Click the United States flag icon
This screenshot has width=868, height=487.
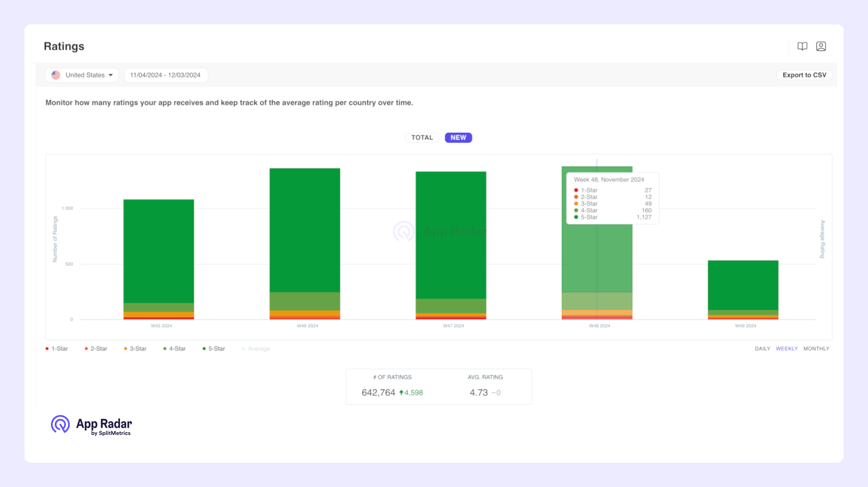[x=56, y=75]
